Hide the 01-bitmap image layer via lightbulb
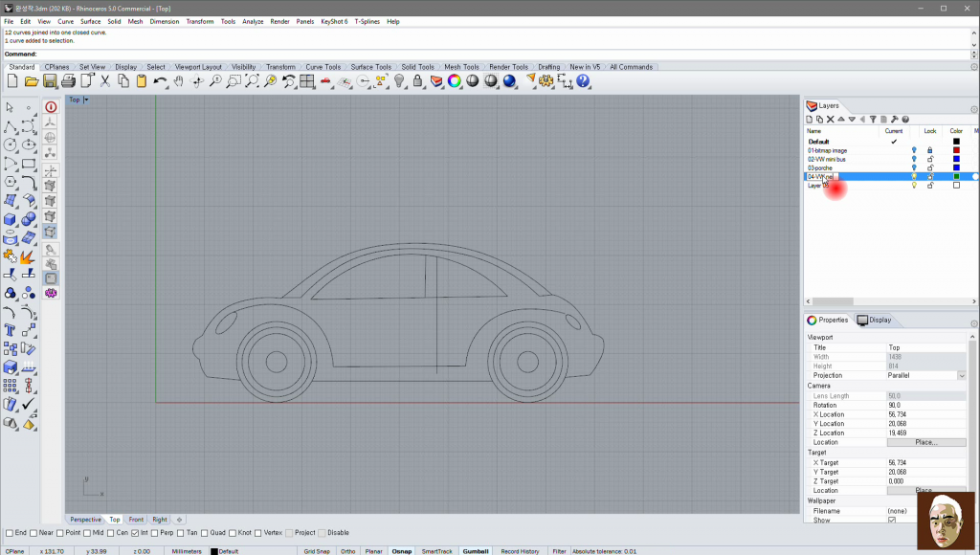The width and height of the screenshot is (980, 555). point(914,150)
